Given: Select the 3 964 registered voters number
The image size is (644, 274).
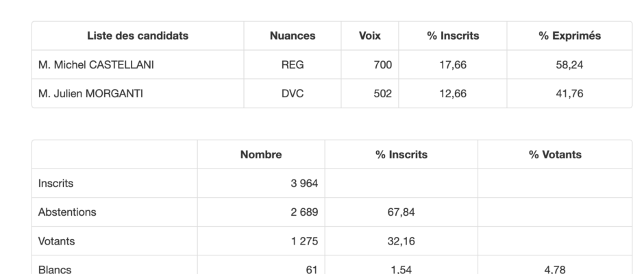Looking at the screenshot, I should [x=304, y=183].
